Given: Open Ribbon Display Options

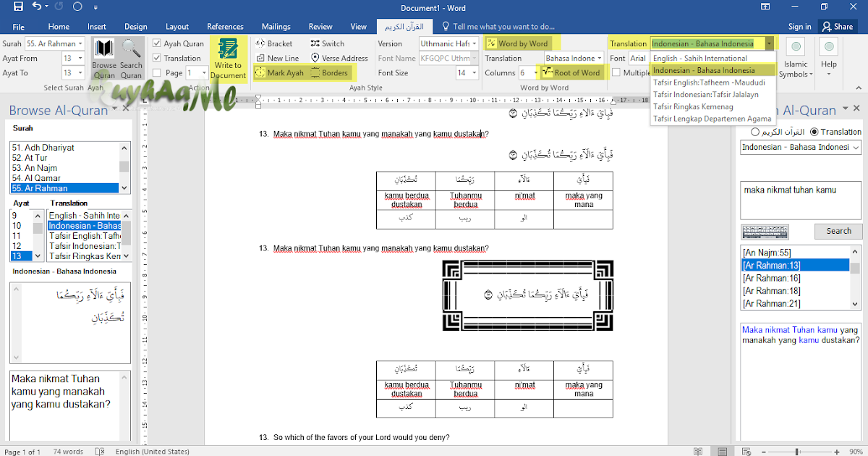Looking at the screenshot, I should pyautogui.click(x=765, y=7).
